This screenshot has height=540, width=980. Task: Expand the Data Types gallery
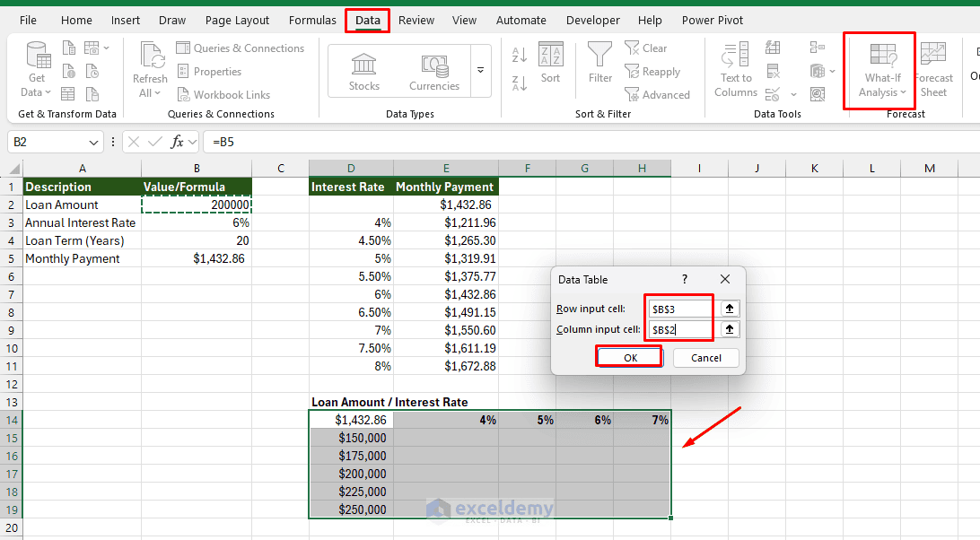click(481, 71)
